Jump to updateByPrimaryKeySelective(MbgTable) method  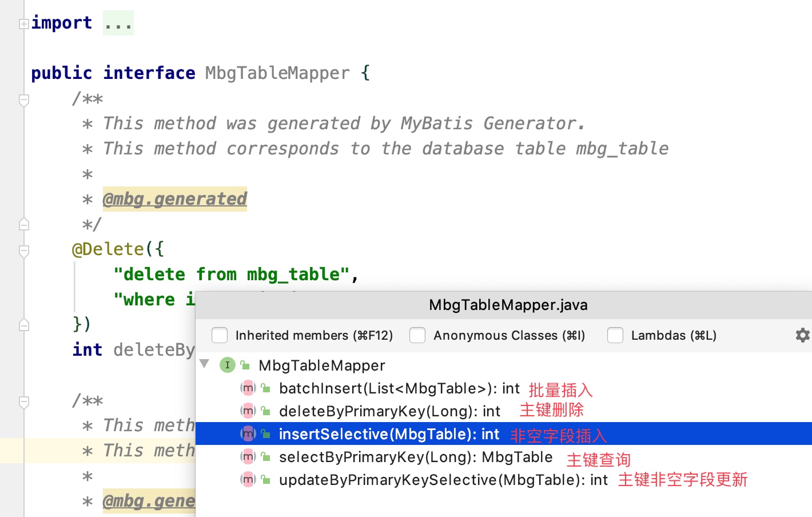(x=443, y=480)
